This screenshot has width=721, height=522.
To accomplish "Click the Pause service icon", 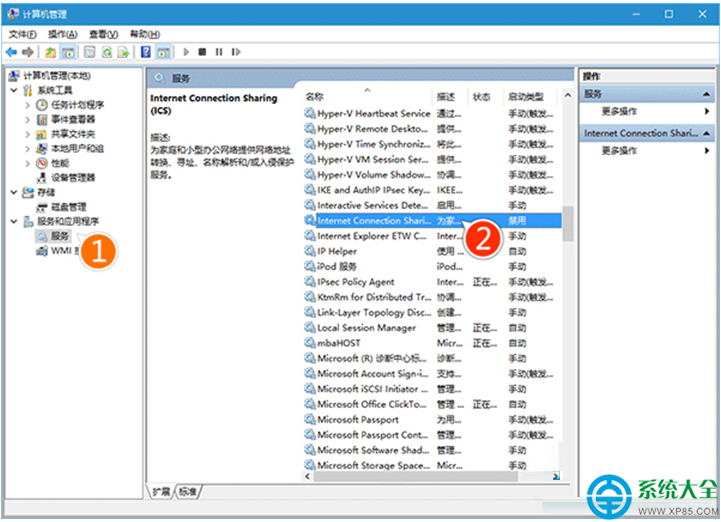I will point(219,52).
